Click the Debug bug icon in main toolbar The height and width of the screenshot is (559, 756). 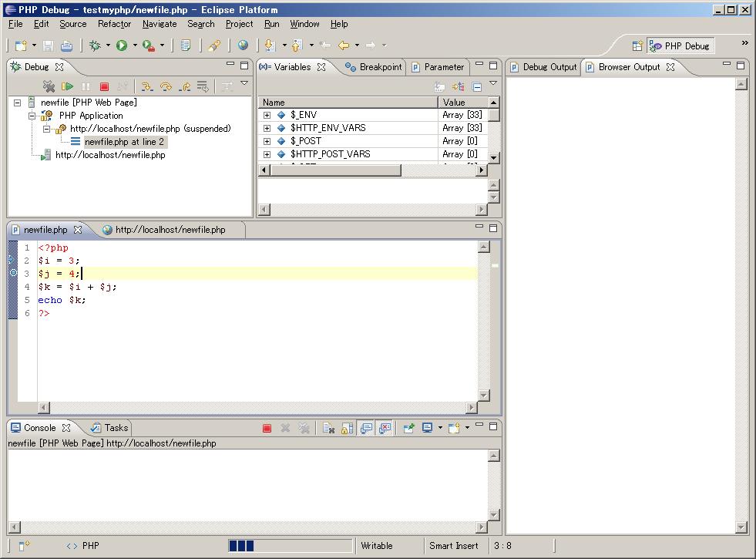(x=95, y=45)
